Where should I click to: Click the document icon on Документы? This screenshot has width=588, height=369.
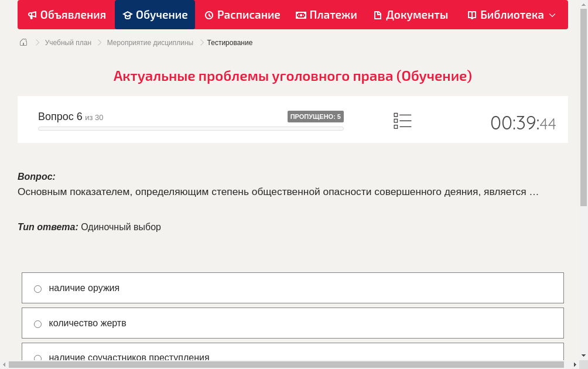pos(379,15)
